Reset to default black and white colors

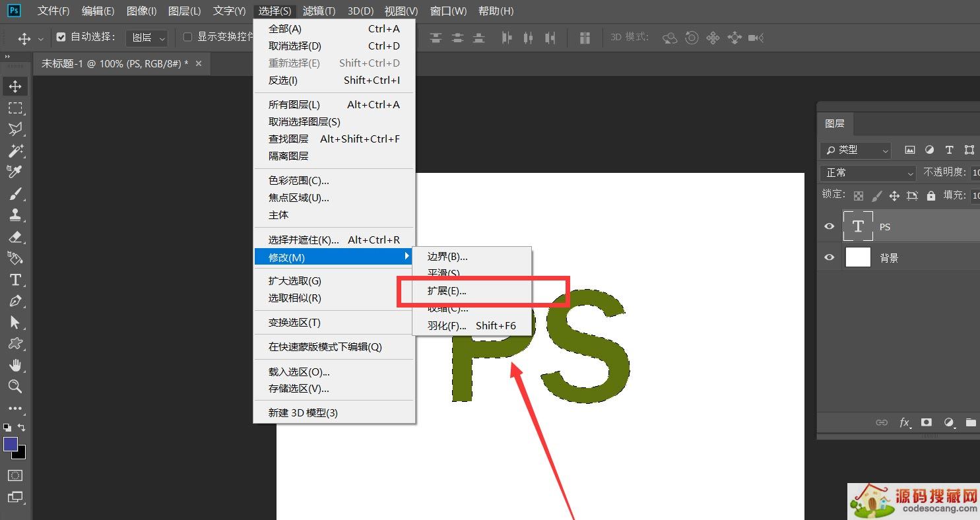7,428
